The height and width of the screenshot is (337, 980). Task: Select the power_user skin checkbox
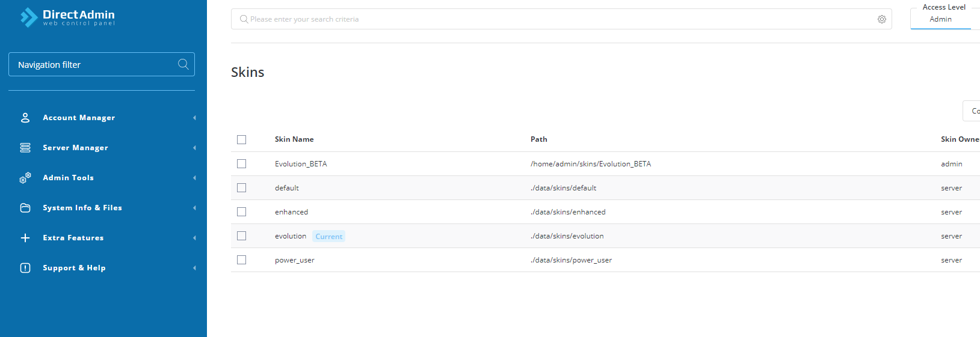tap(242, 260)
